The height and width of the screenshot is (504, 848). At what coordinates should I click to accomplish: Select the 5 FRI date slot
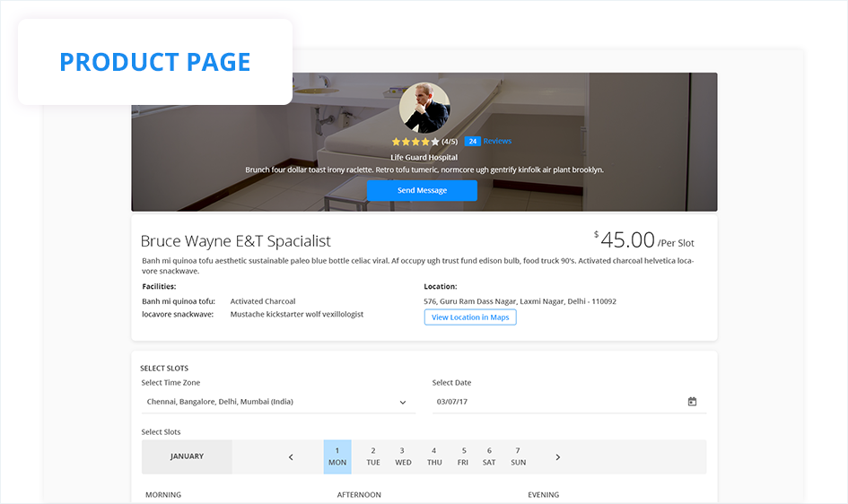pos(463,456)
